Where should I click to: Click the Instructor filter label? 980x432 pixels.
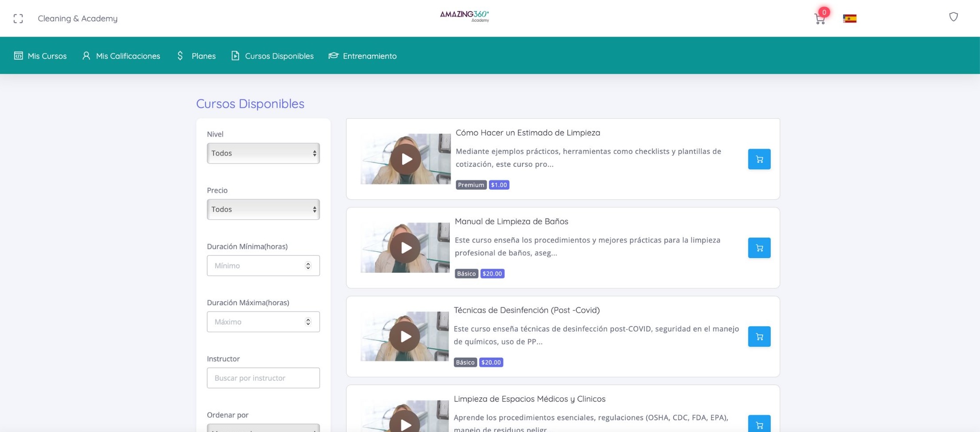223,359
